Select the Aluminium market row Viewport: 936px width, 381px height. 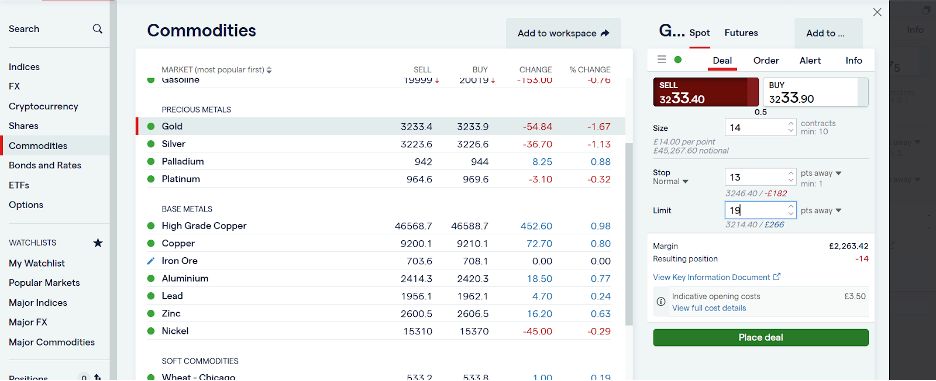point(380,278)
